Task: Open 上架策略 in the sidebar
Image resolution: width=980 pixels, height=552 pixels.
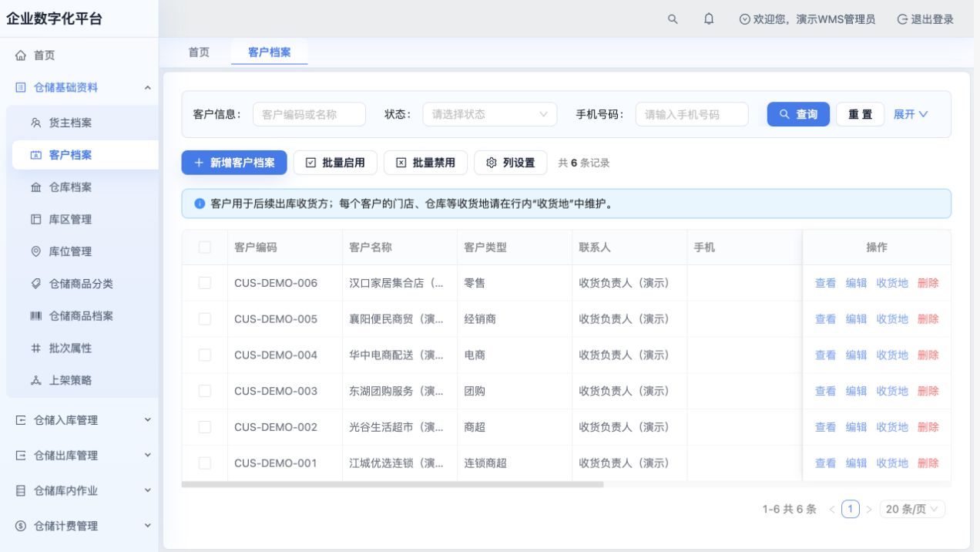Action: (x=70, y=381)
